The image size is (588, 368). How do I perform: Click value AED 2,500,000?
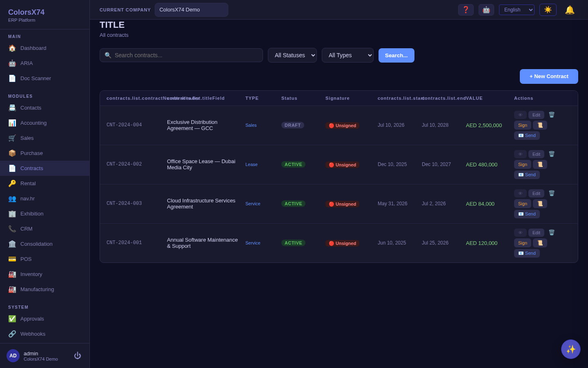pyautogui.click(x=484, y=125)
